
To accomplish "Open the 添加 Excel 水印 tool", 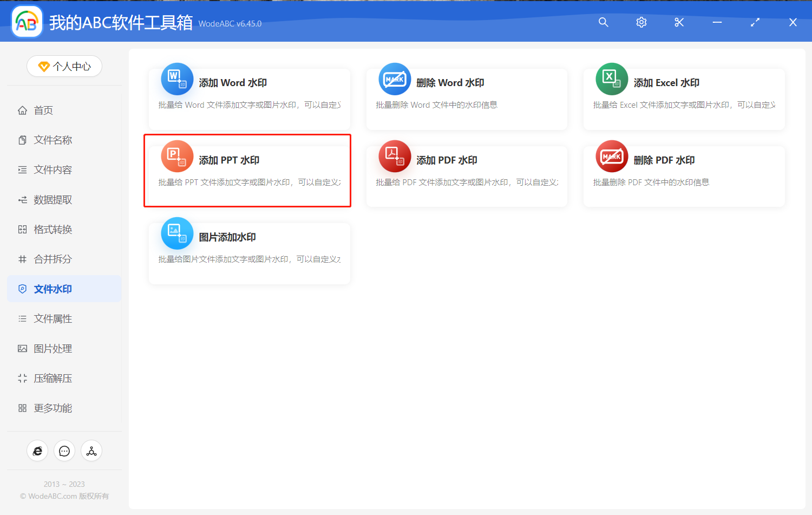I will 684,99.
